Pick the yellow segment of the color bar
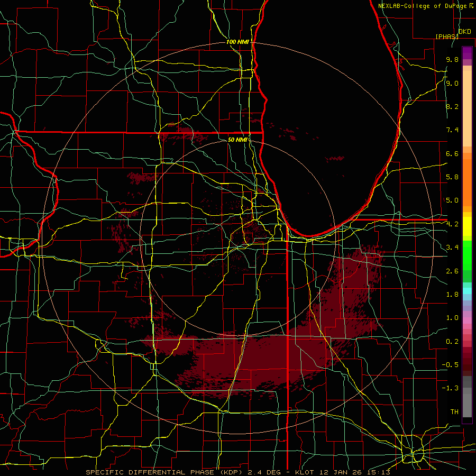476x476 pixels. 467,226
